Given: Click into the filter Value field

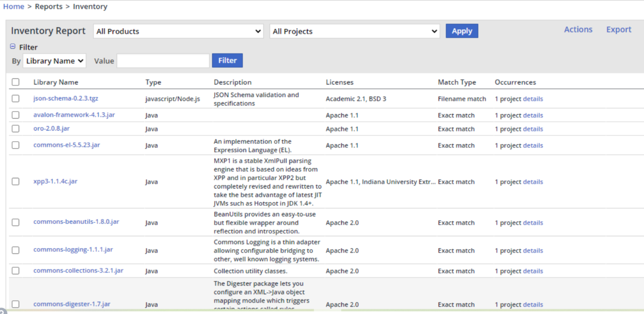Looking at the screenshot, I should coord(163,61).
